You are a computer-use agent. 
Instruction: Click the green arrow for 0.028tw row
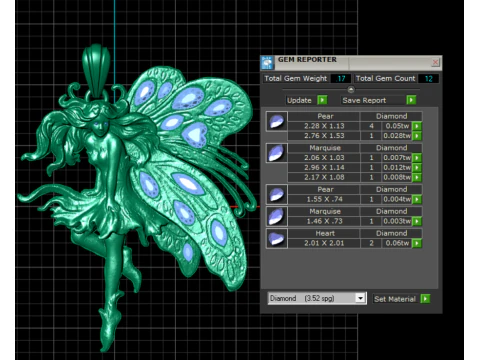tap(417, 136)
